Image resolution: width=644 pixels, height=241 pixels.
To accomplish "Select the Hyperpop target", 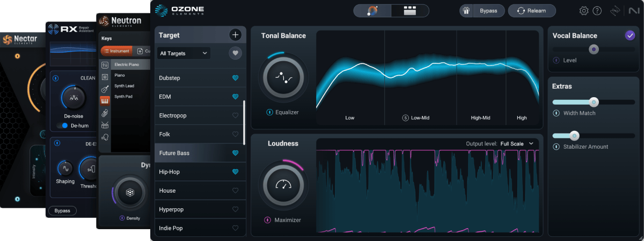I will [200, 209].
